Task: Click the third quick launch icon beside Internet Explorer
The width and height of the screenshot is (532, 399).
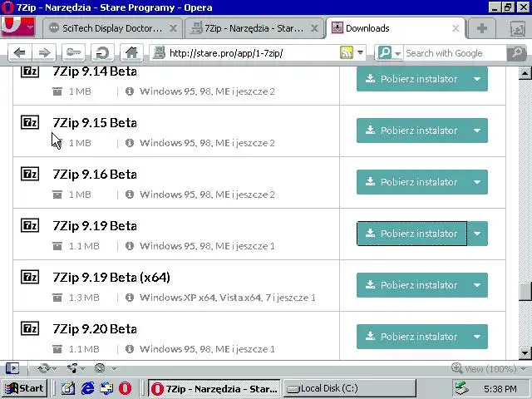Action: [106, 388]
